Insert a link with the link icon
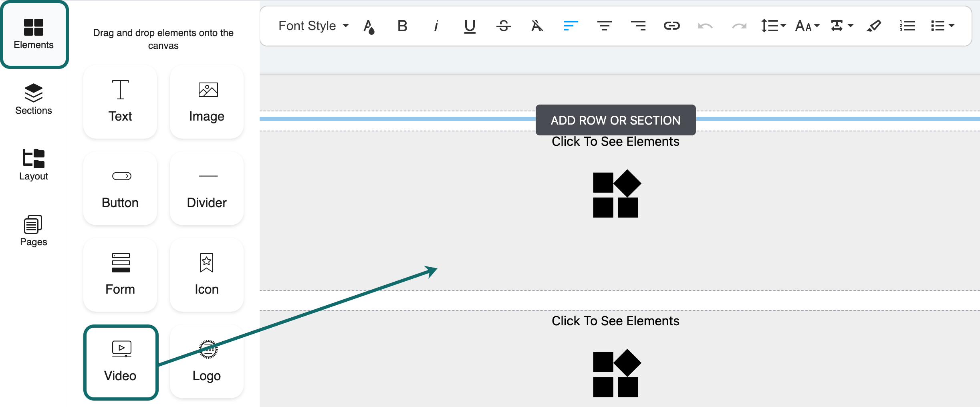Viewport: 980px width, 407px height. [x=671, y=26]
